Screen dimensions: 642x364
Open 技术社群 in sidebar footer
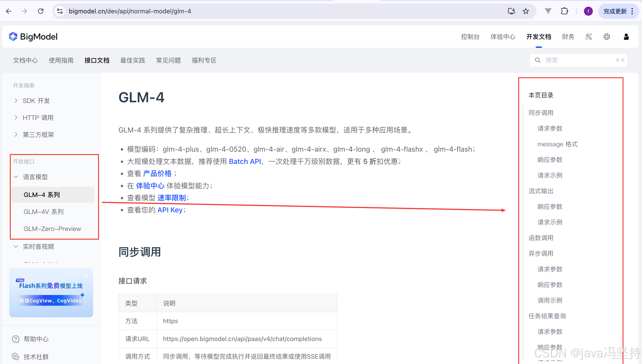click(36, 357)
